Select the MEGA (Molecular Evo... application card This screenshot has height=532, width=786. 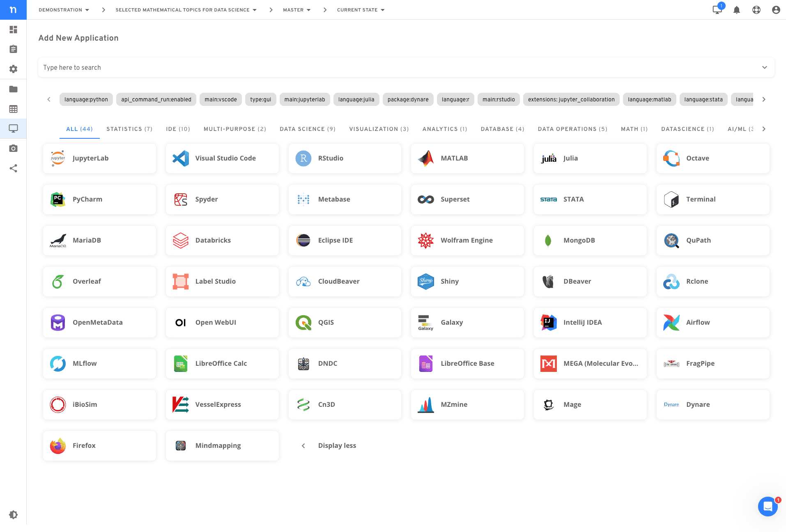click(x=590, y=363)
